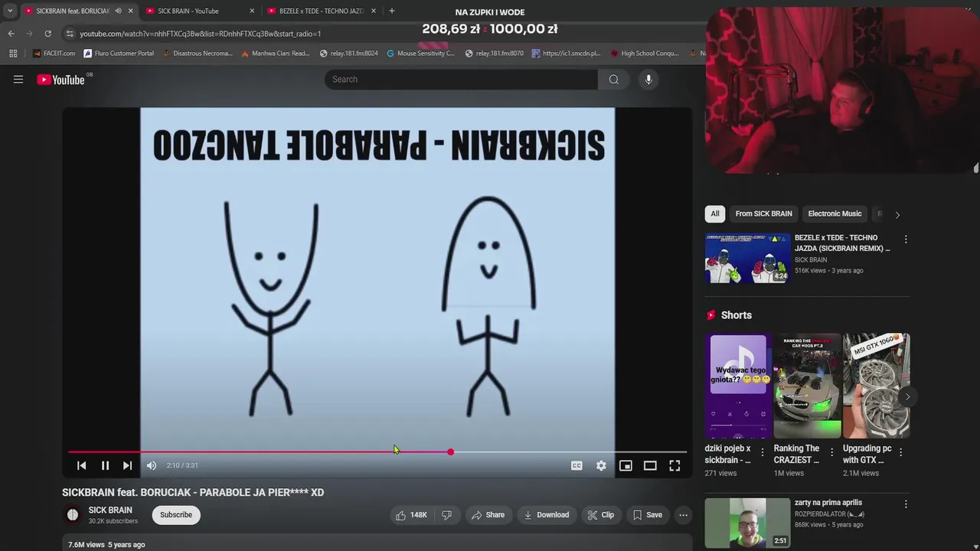The image size is (980, 551).
Task: Switch to miniplayer mode
Action: coord(626,465)
